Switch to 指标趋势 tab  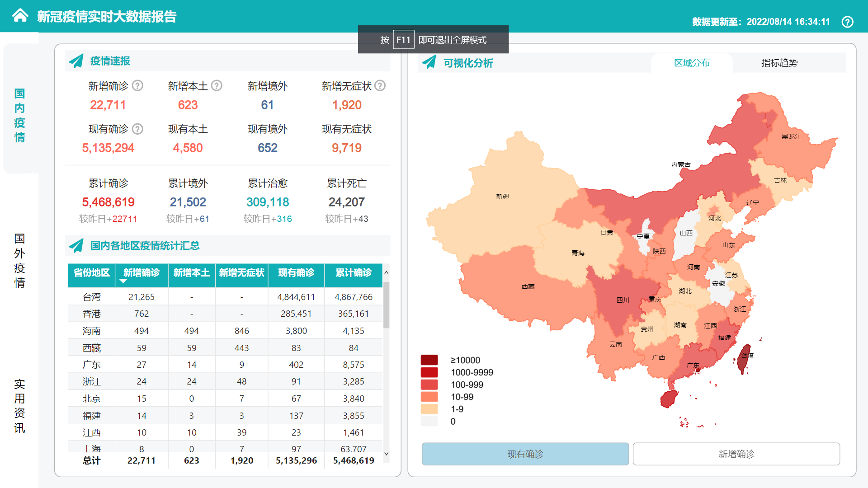[779, 63]
